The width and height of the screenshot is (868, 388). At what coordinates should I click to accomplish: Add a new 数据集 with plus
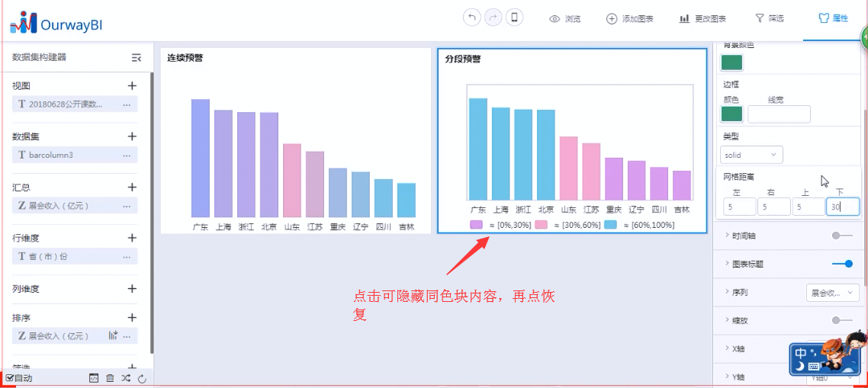(x=132, y=136)
